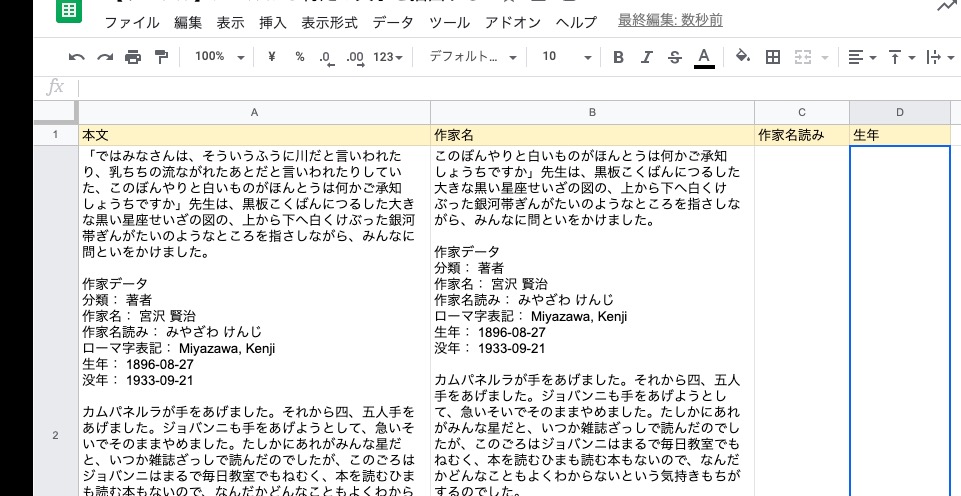Open merge cells options dropdown

tap(825, 58)
